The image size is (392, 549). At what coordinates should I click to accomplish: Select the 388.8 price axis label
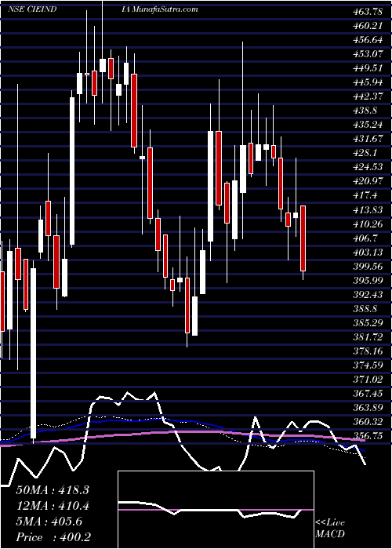click(365, 309)
